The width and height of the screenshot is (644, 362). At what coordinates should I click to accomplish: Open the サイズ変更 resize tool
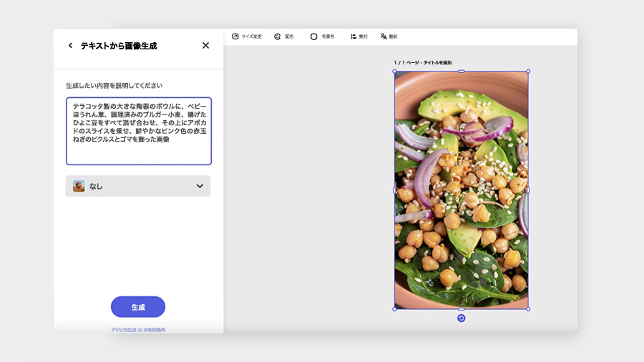pos(247,36)
